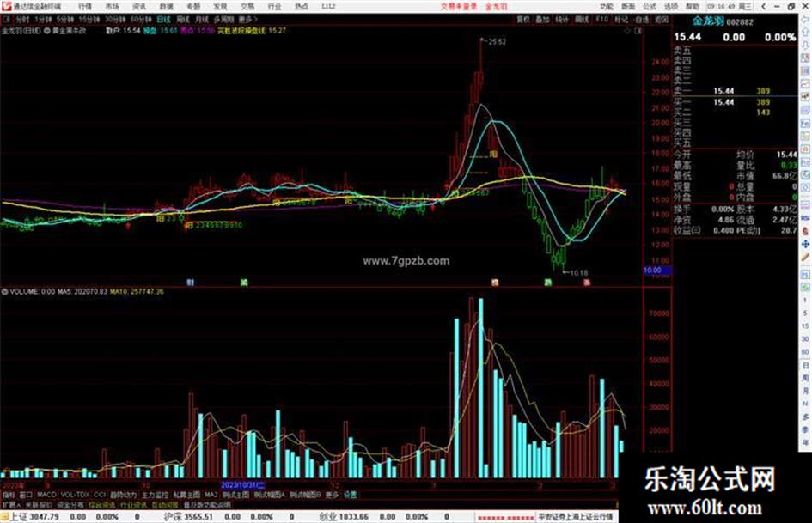This screenshot has height=523, width=812.
Task: Click the 买一 price 15.44 row
Action: (x=735, y=102)
